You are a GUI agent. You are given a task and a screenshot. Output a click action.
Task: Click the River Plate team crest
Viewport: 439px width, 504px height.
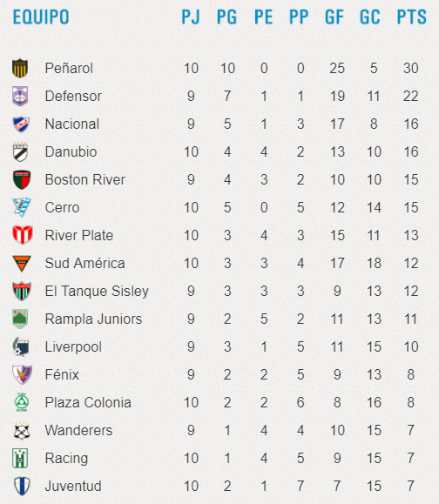click(23, 235)
